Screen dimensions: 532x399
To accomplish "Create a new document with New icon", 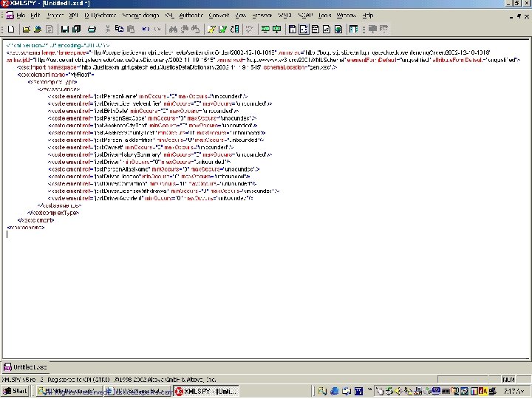I will (x=11, y=29).
